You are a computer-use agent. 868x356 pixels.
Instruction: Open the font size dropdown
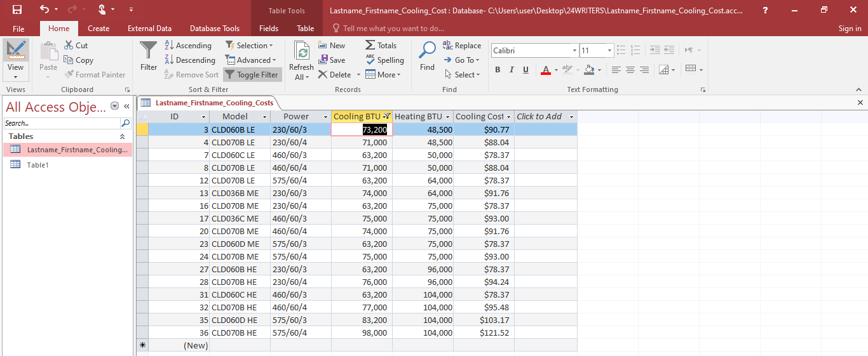(x=609, y=51)
